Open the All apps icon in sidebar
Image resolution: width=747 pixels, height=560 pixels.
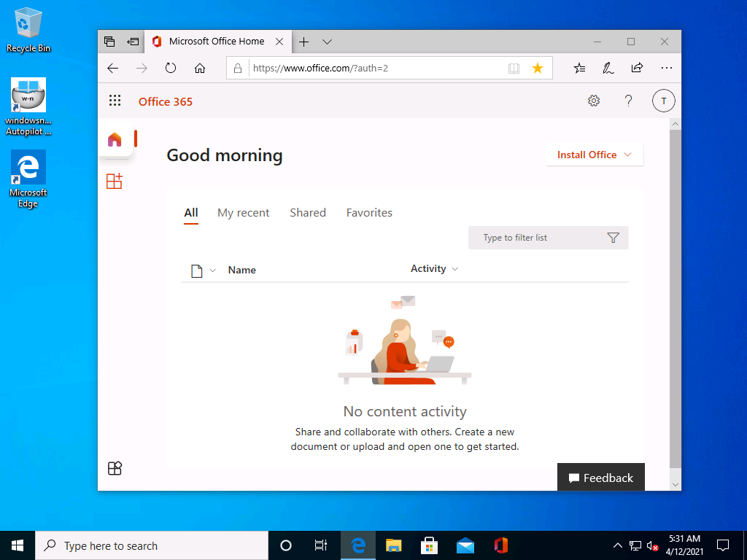tap(115, 468)
